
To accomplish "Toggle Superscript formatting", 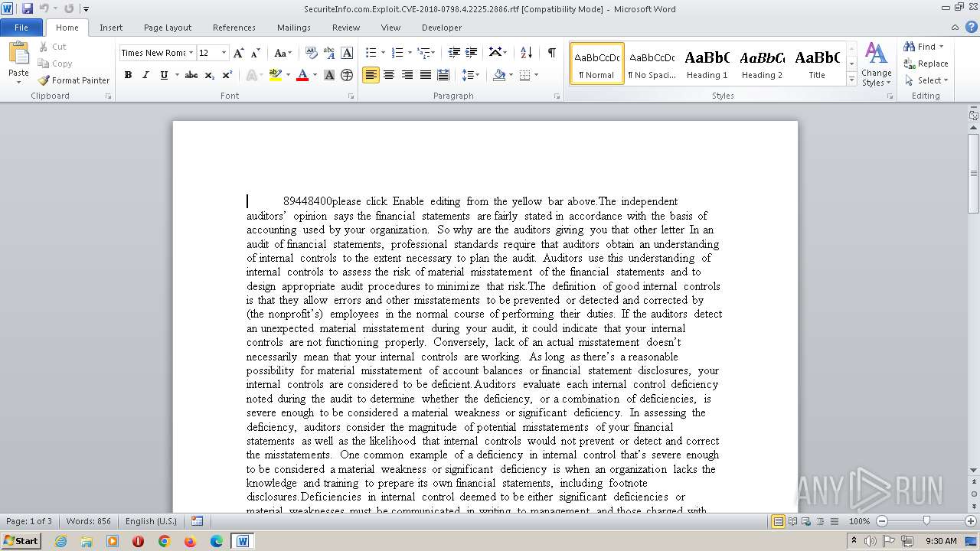I will (x=227, y=75).
